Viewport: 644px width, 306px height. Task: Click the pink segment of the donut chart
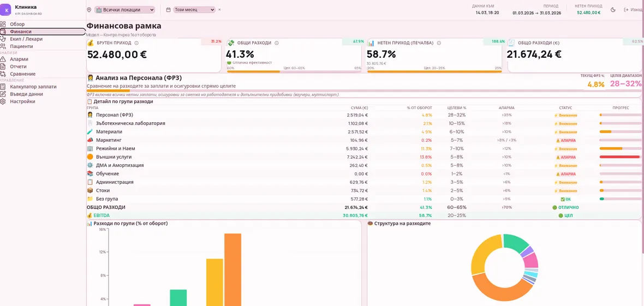pyautogui.click(x=531, y=260)
